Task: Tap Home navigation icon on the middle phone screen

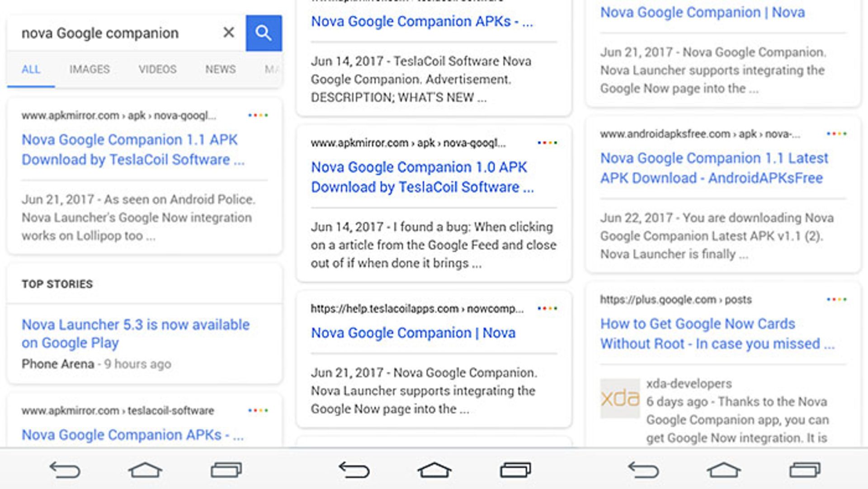Action: (x=434, y=470)
